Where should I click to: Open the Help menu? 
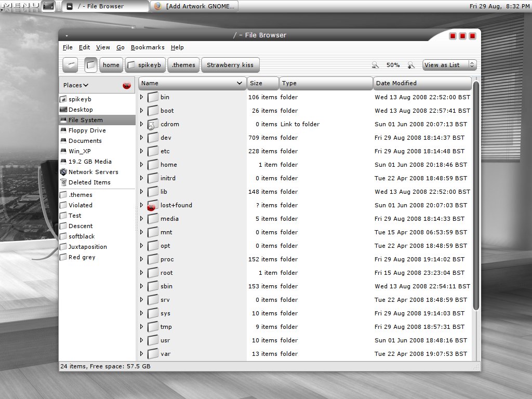point(177,47)
